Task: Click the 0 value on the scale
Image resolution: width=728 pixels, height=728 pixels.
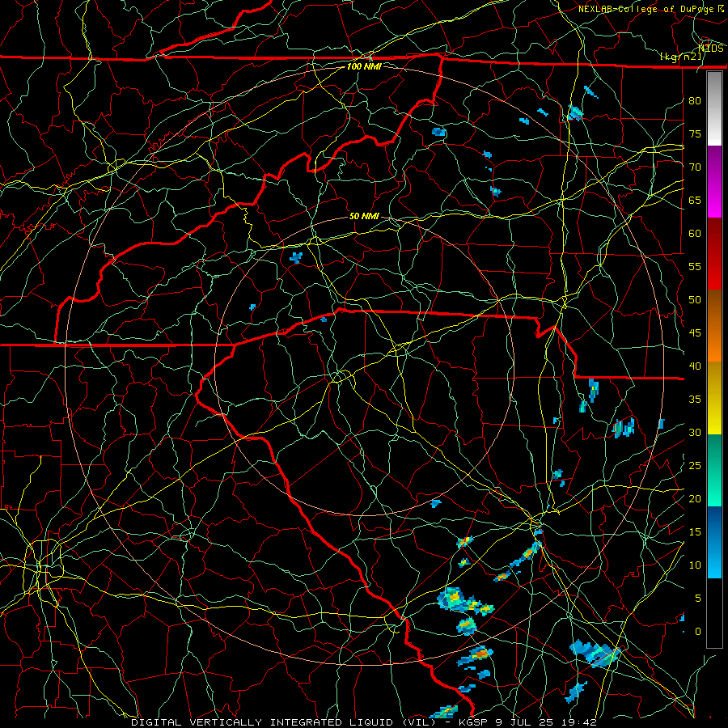Action: [698, 632]
